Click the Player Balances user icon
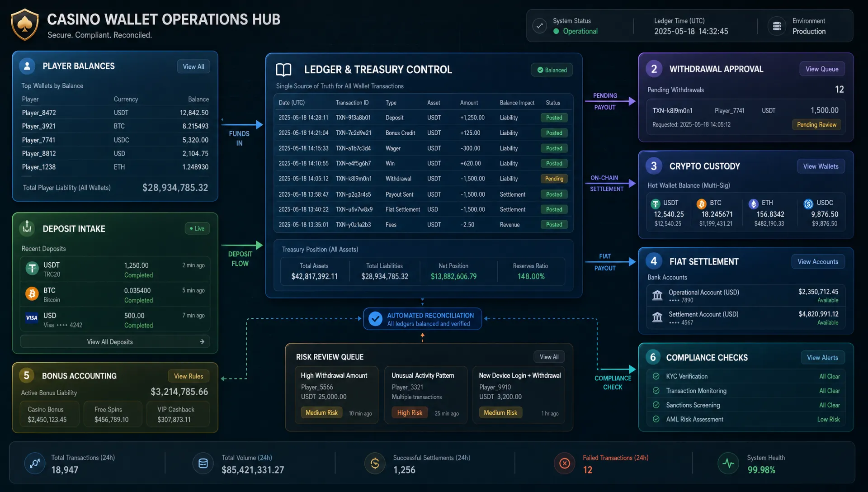Image resolution: width=868 pixels, height=492 pixels. coord(27,66)
